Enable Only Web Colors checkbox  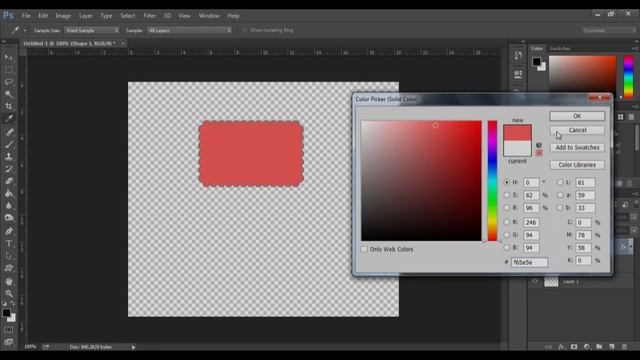tap(364, 249)
